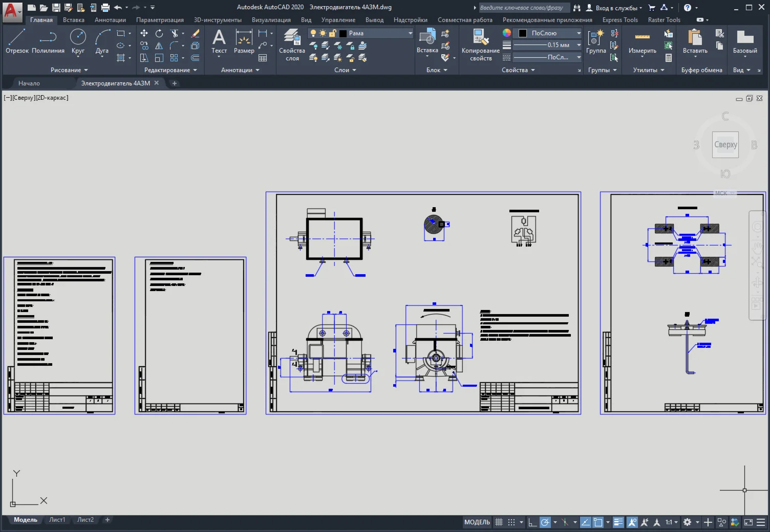Open the 1:1 annotation scale dropdown
The width and height of the screenshot is (770, 532).
(x=672, y=522)
